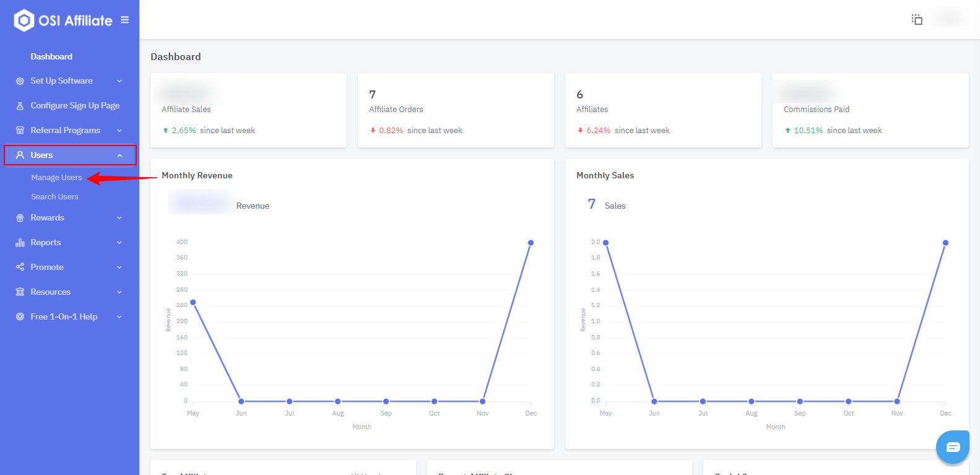980x475 pixels.
Task: Click the May data point on Monthly Revenue chart
Action: point(193,303)
